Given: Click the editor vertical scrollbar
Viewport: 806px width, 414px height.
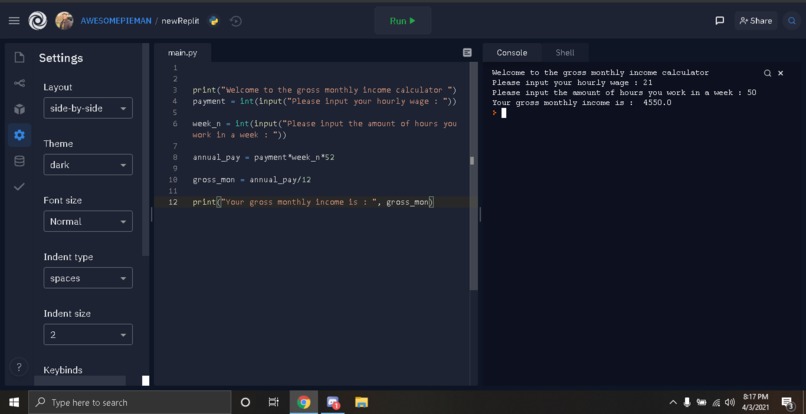Looking at the screenshot, I should click(473, 176).
